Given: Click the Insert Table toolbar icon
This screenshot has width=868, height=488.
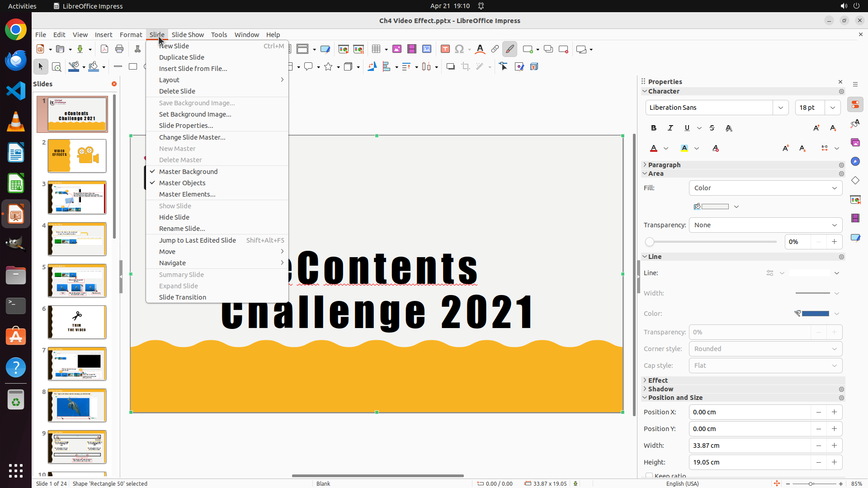Looking at the screenshot, I should click(x=376, y=49).
